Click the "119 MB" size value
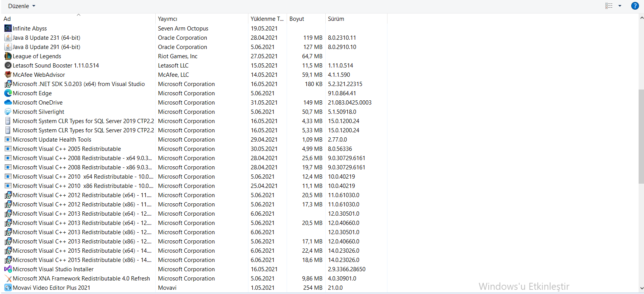The width and height of the screenshot is (644, 294). point(313,37)
